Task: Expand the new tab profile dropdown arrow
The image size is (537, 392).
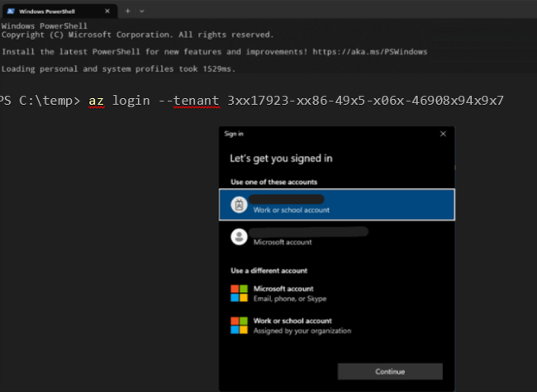Action: tap(142, 11)
